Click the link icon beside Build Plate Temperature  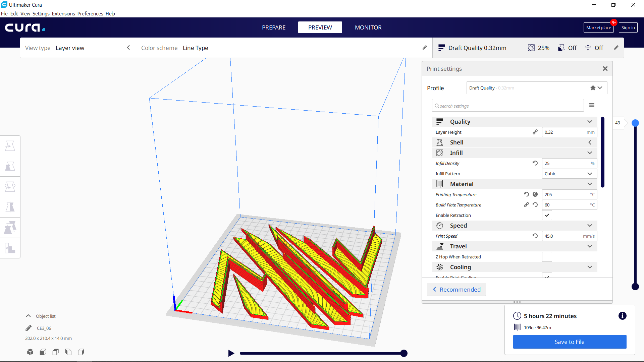[x=526, y=205]
